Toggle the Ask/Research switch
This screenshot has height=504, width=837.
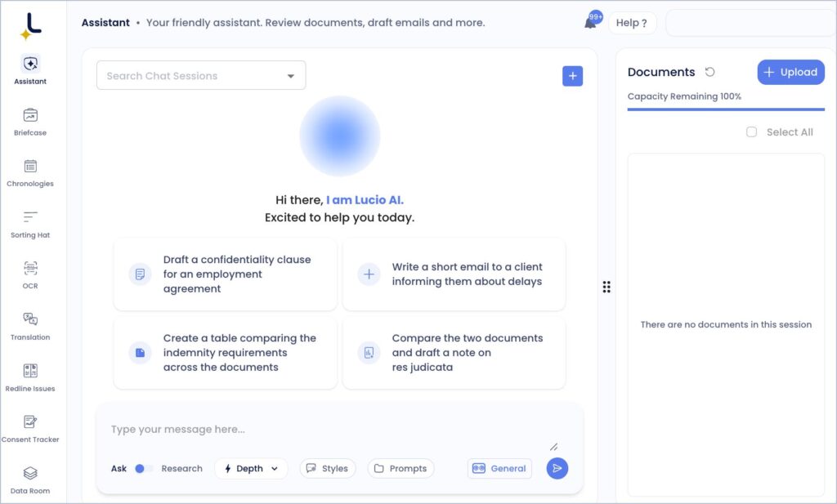pos(143,468)
